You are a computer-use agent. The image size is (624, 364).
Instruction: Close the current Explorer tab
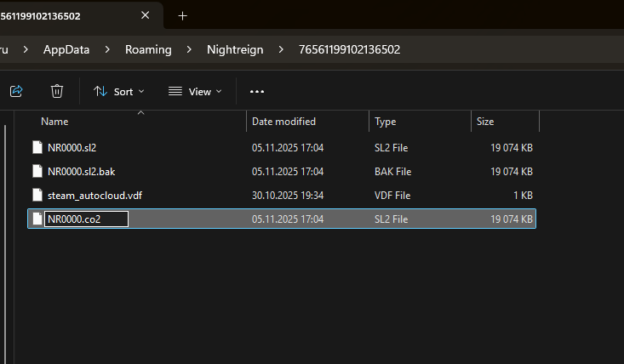[146, 15]
